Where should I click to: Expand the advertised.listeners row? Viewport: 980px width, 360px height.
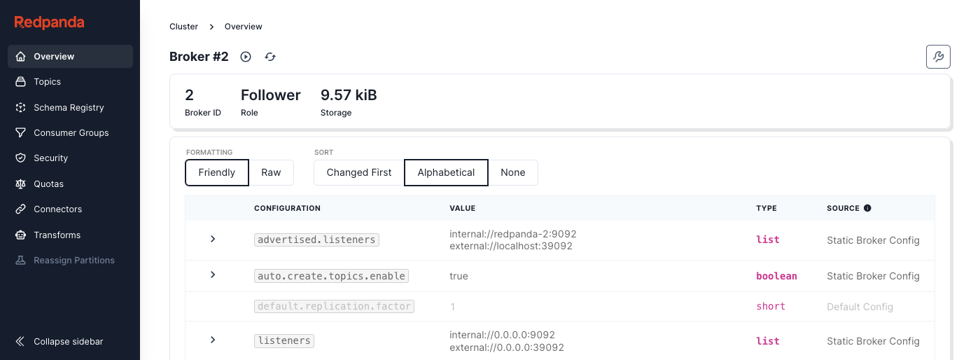(x=213, y=240)
